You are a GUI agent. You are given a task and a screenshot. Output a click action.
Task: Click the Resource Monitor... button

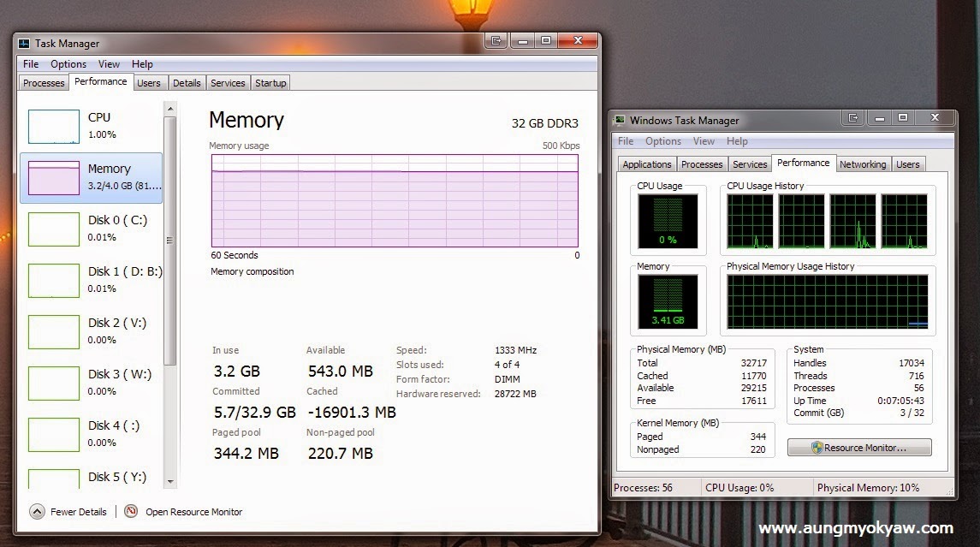[x=859, y=448]
